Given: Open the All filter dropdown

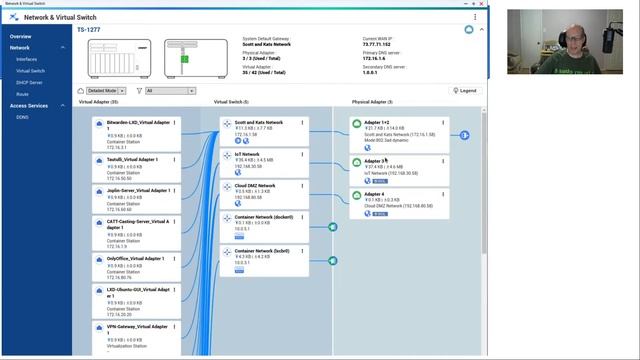Looking at the screenshot, I should point(171,91).
